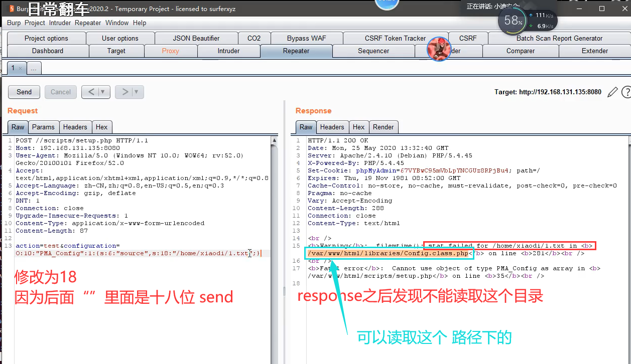Open the Intruder menu in the menu bar
Image resolution: width=631 pixels, height=364 pixels.
[x=60, y=23]
